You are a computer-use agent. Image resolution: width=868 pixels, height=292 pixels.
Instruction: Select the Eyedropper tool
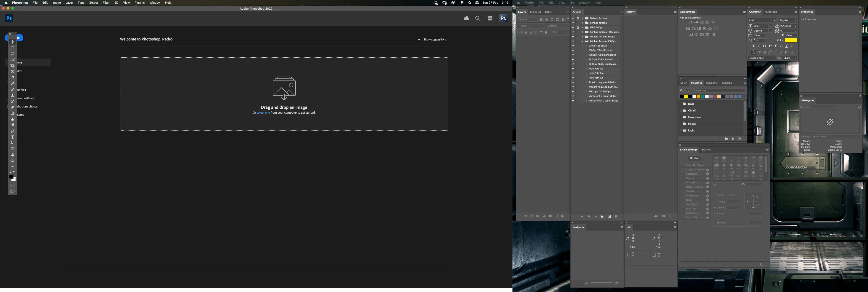[12, 78]
